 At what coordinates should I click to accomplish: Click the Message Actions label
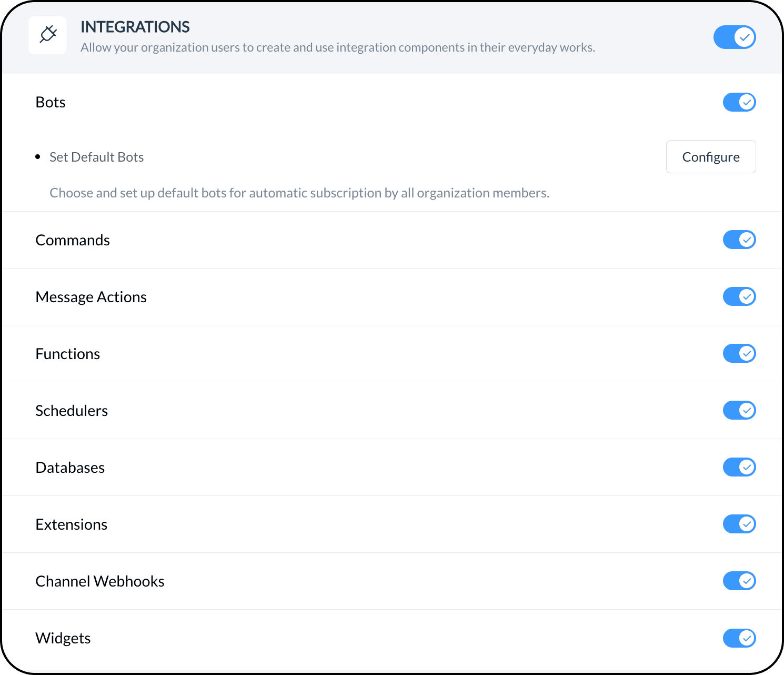click(x=91, y=297)
